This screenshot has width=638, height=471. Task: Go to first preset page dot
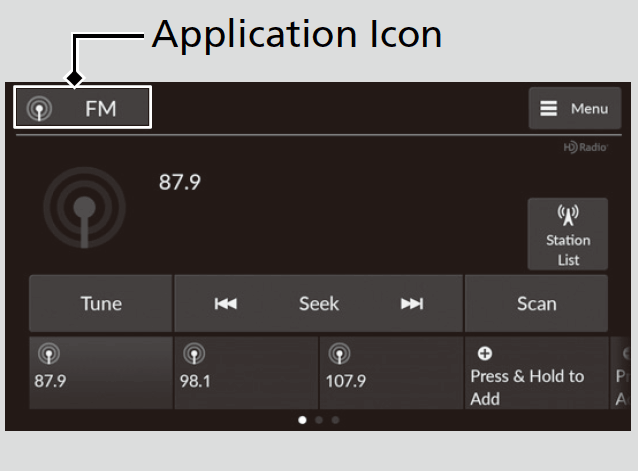pos(302,420)
